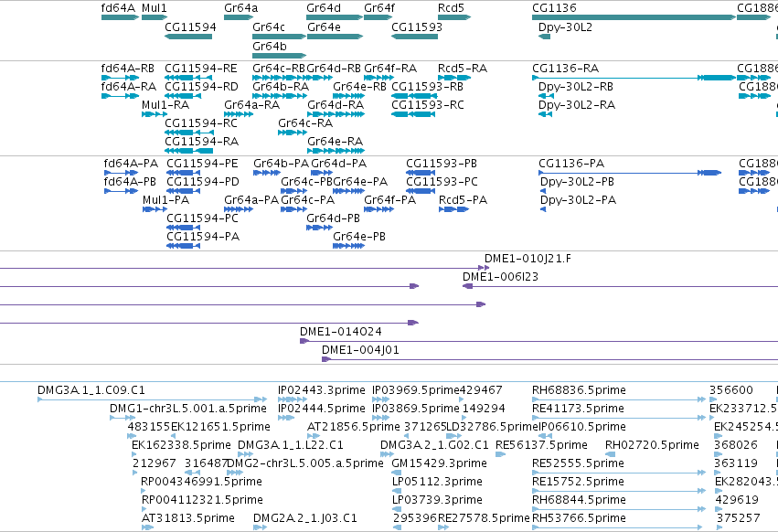
Task: Click EST RH02720.5prime
Action: point(652,445)
